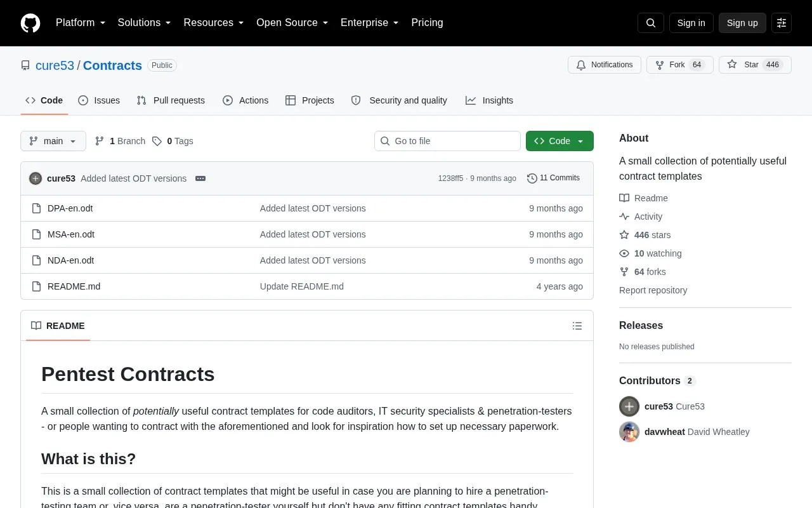This screenshot has width=812, height=508.
Task: Open the NDA-en.odt file
Action: (71, 260)
